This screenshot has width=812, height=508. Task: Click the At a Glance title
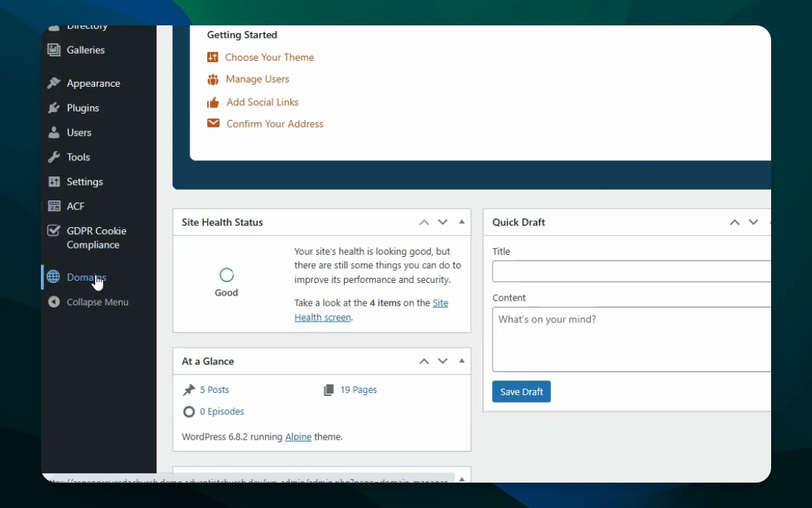(x=208, y=361)
